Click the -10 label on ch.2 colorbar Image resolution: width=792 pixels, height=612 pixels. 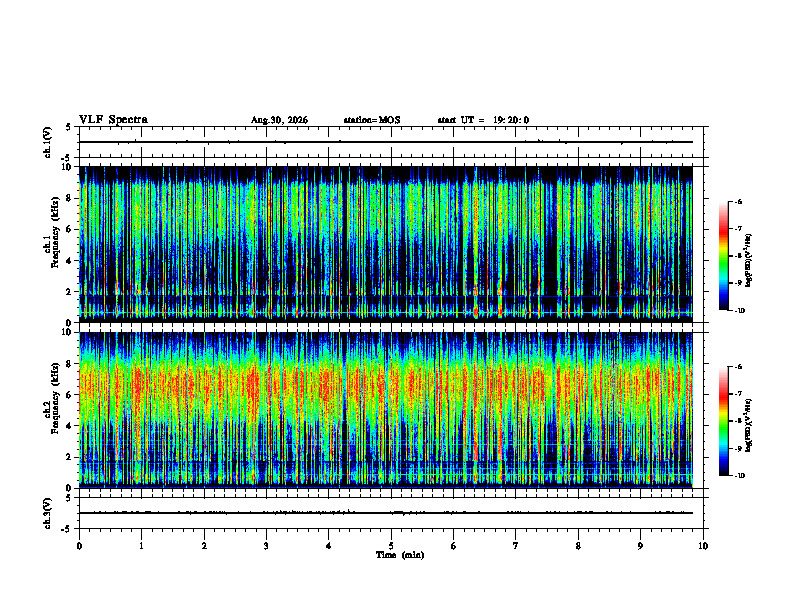(x=739, y=475)
